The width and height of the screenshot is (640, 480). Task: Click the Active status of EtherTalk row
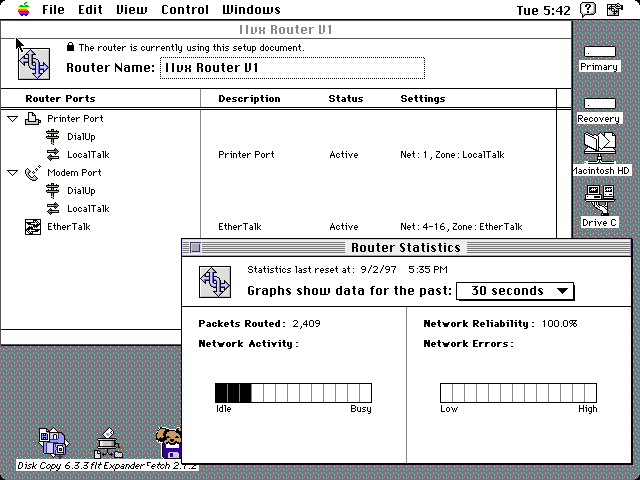pyautogui.click(x=344, y=227)
